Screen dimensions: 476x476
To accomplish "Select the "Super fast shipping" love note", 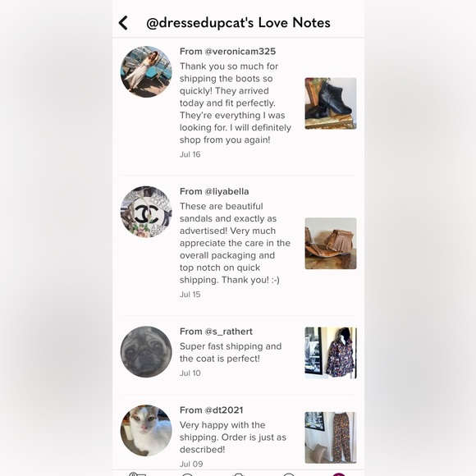I will (231, 352).
